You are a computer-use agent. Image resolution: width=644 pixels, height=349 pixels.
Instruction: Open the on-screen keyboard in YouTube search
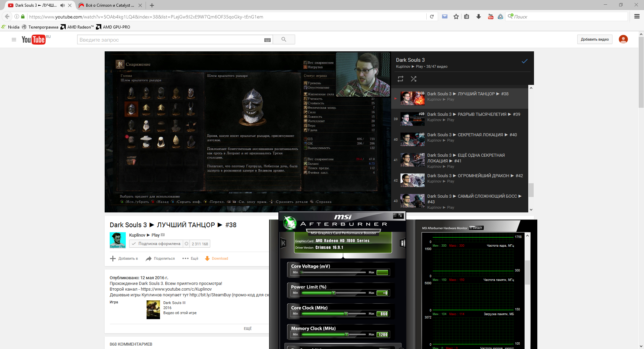(x=267, y=40)
